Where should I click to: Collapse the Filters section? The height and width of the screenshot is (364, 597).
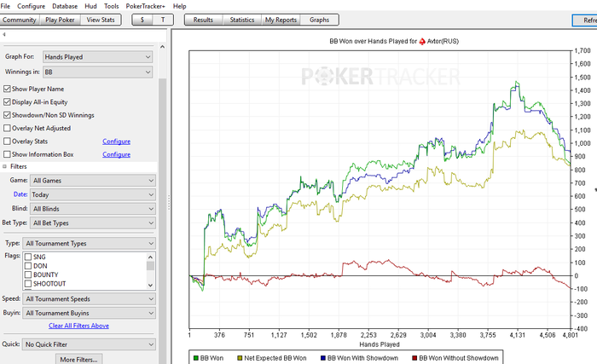tap(4, 166)
